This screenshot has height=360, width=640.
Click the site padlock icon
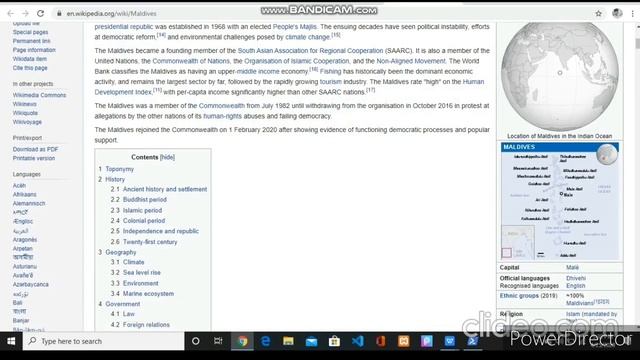tap(59, 13)
